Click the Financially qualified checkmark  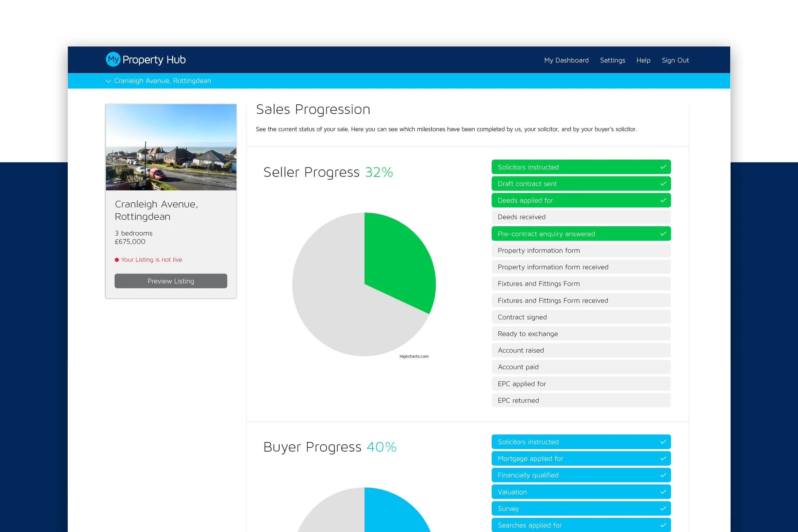point(663,475)
